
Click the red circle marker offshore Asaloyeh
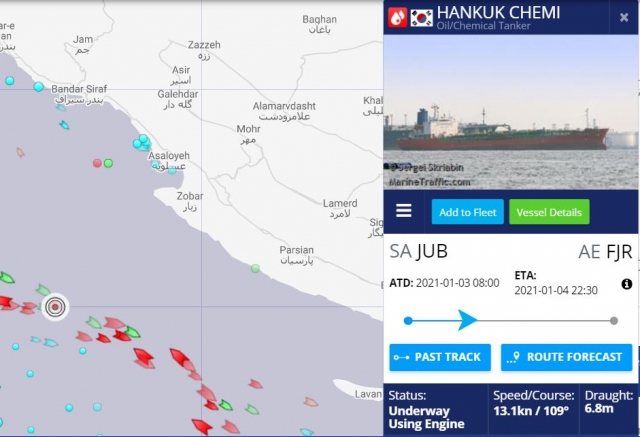(97, 163)
